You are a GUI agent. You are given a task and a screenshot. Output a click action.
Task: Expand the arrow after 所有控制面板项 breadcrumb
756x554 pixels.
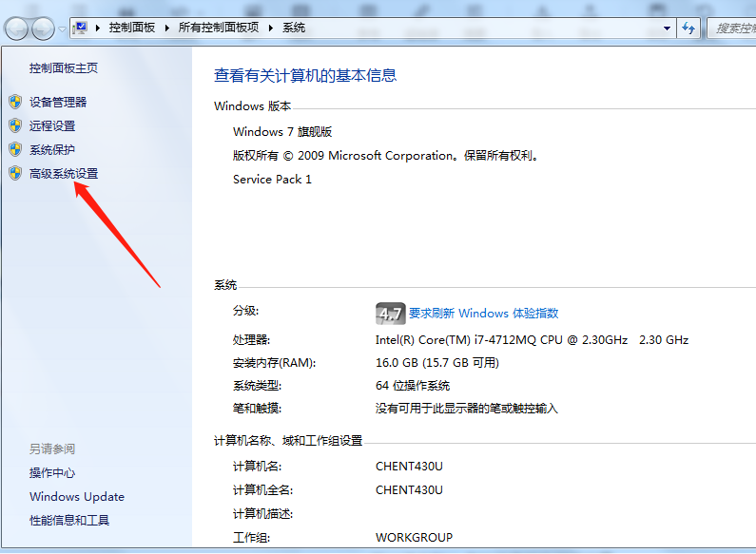[270, 28]
